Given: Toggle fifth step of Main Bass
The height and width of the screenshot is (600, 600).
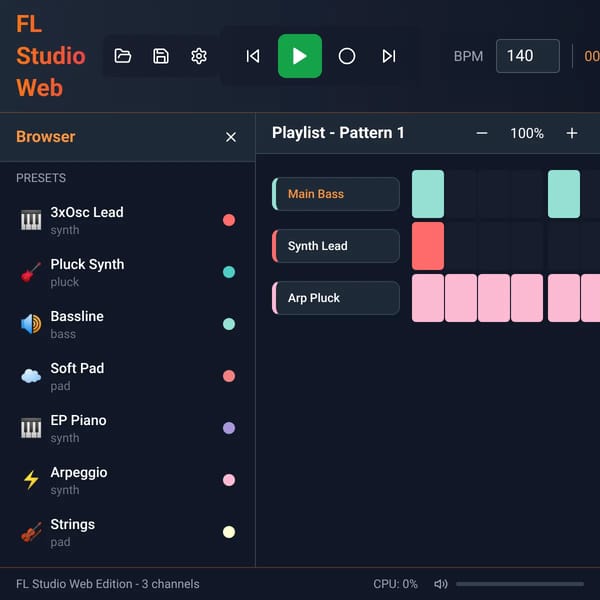Looking at the screenshot, I should coord(564,194).
